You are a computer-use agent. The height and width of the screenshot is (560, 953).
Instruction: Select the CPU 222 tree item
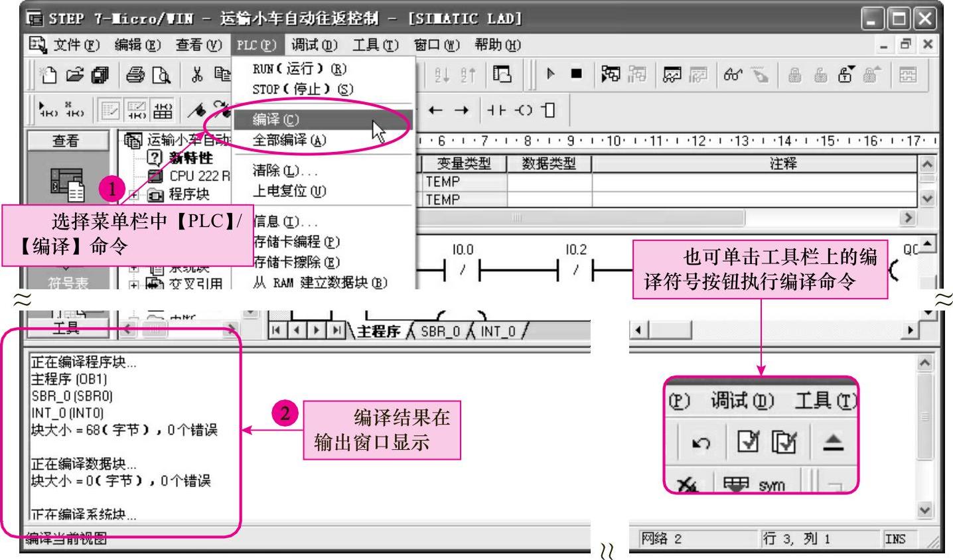point(199,176)
